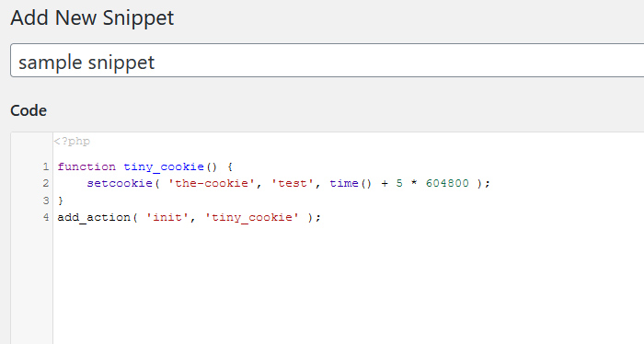Click the 'init' hook string

167,217
